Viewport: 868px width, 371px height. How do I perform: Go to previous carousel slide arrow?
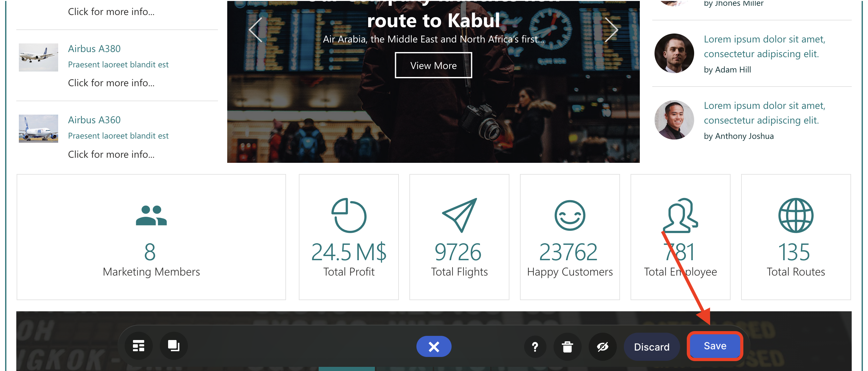(x=255, y=30)
